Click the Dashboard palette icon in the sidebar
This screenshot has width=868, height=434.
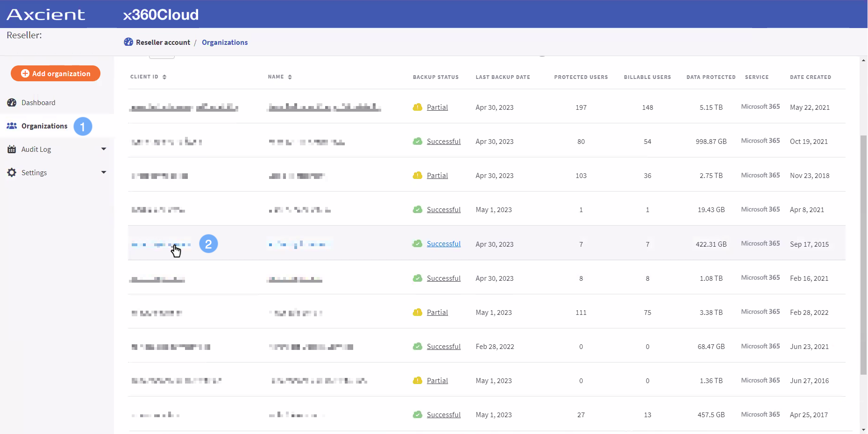(x=12, y=102)
